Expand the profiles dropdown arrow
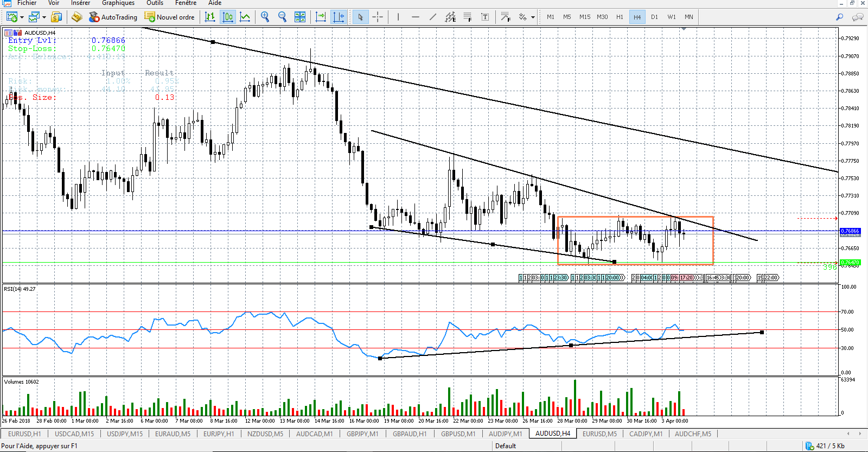Viewport: 868px width, 452px height. tap(44, 17)
